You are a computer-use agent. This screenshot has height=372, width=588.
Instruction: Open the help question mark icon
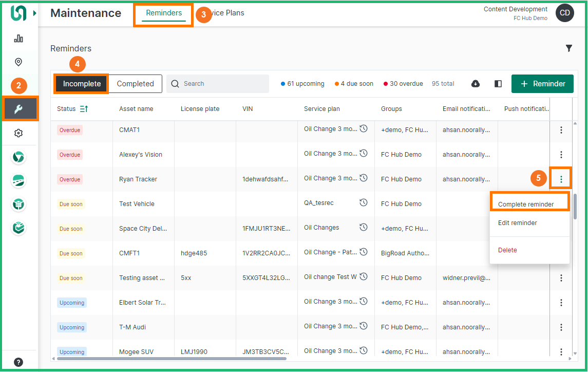point(18,362)
